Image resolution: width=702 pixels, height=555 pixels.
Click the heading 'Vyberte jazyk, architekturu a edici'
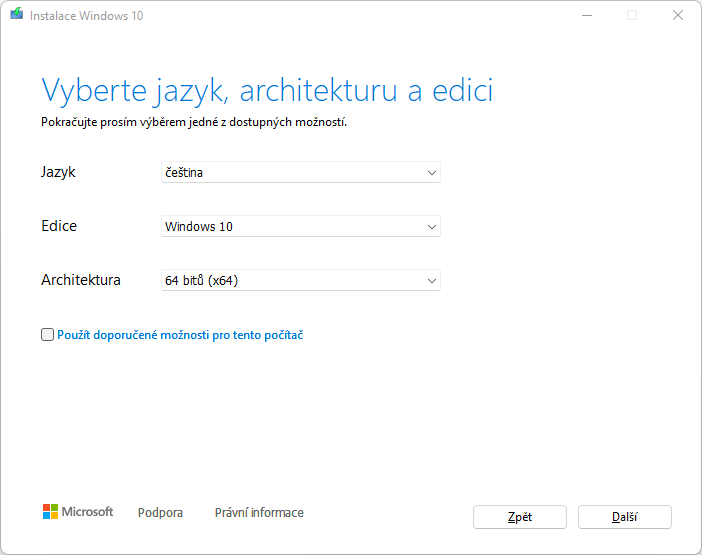(x=267, y=90)
